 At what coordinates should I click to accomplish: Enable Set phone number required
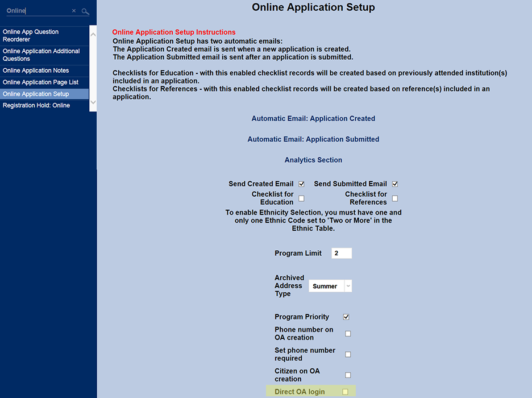point(348,354)
